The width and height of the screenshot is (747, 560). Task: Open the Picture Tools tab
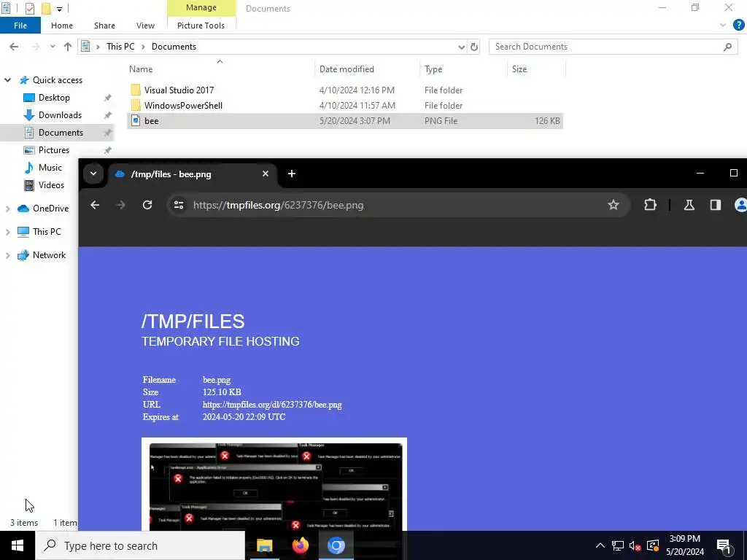click(201, 26)
